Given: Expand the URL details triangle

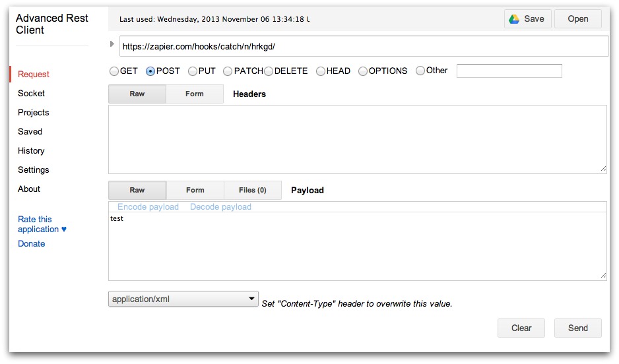Looking at the screenshot, I should (x=112, y=44).
